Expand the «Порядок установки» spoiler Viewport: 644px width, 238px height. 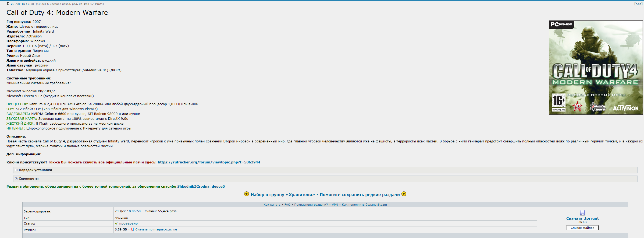325,170
